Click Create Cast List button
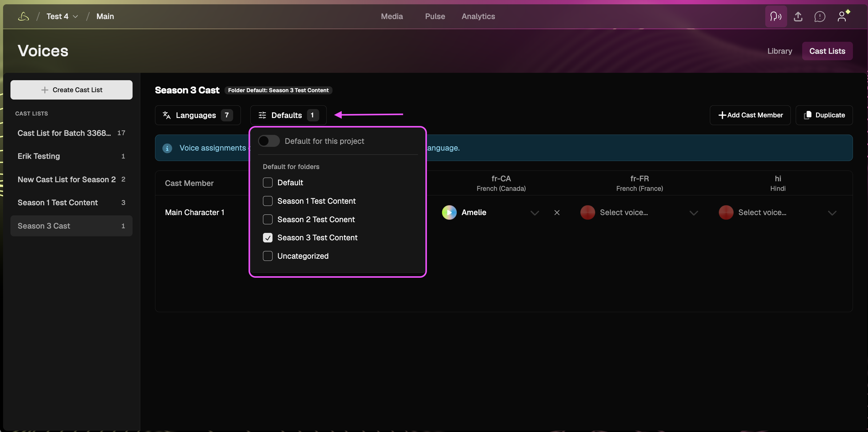Screen dimensions: 868x432 (x=71, y=90)
